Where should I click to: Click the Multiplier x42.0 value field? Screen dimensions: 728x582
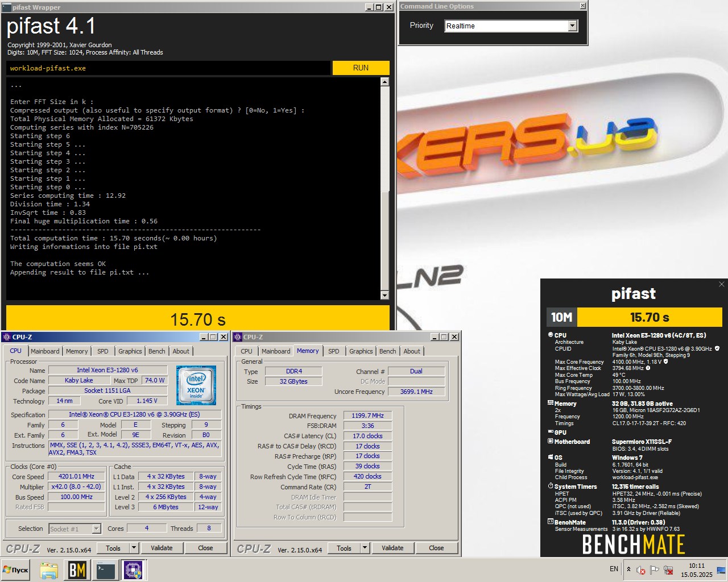(77, 487)
